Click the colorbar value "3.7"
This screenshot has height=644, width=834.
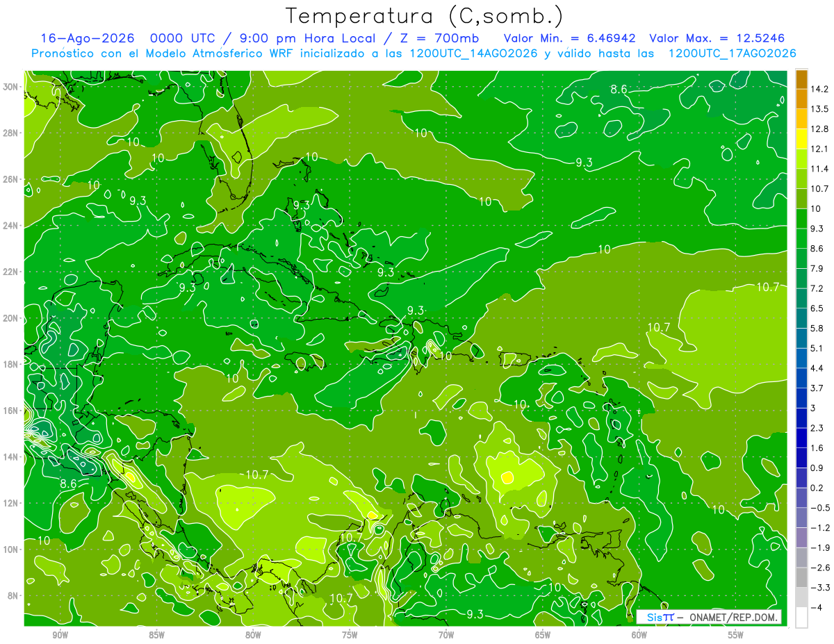tap(818, 388)
